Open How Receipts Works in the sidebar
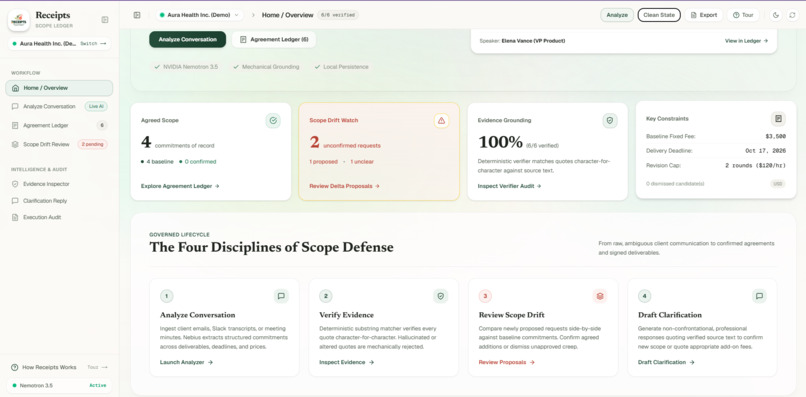The width and height of the screenshot is (806, 397). click(59, 367)
